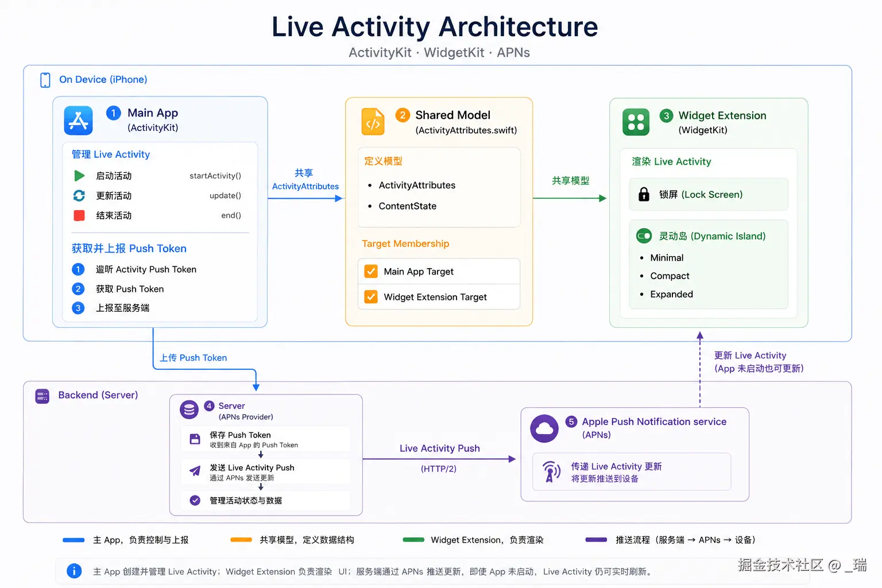This screenshot has width=882, height=588.
Task: Click the paper plane icon beside 发送 Live Activity Push
Action: (x=195, y=471)
